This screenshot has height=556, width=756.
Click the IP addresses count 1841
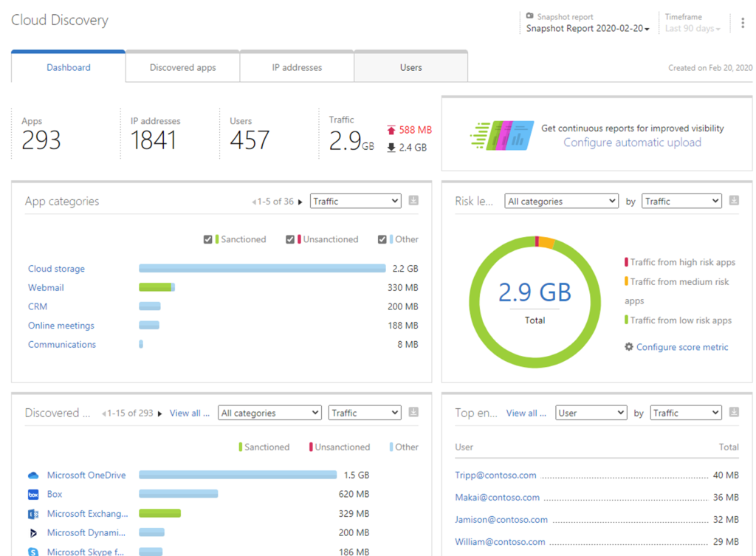pyautogui.click(x=153, y=140)
